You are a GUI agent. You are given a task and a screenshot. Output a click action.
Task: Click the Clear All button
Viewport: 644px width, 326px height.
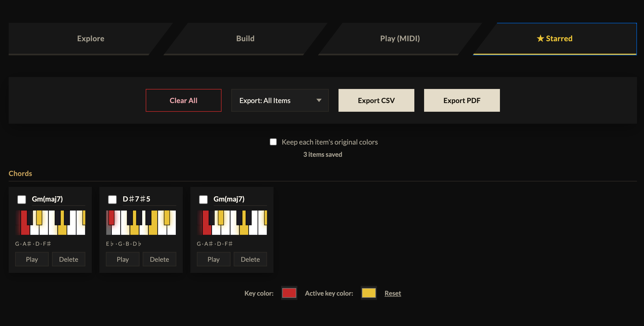pos(184,100)
